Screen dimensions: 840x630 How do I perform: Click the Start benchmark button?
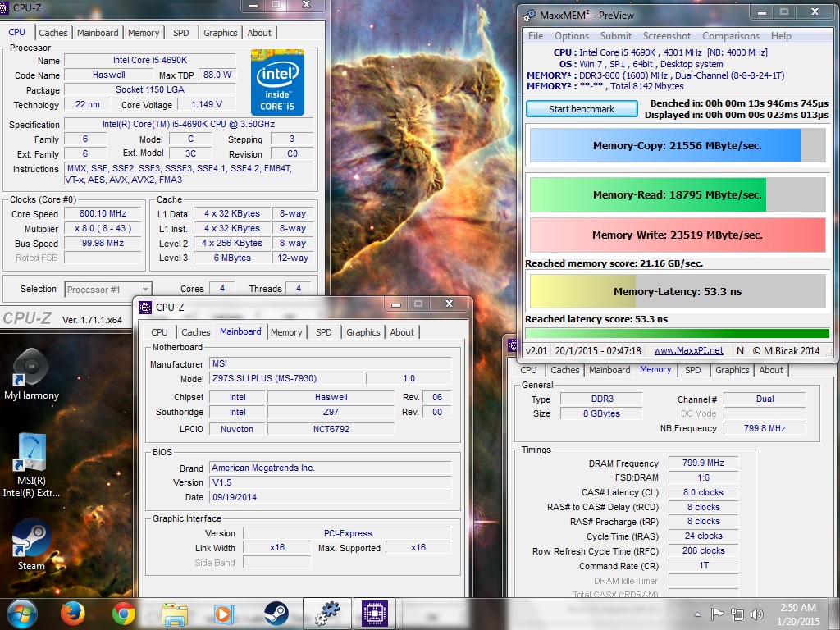pos(582,109)
